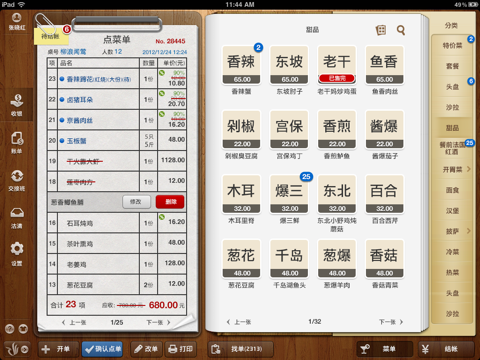Tap the blue dot beside 玉板蟹
The image size is (480, 360).
click(x=62, y=141)
